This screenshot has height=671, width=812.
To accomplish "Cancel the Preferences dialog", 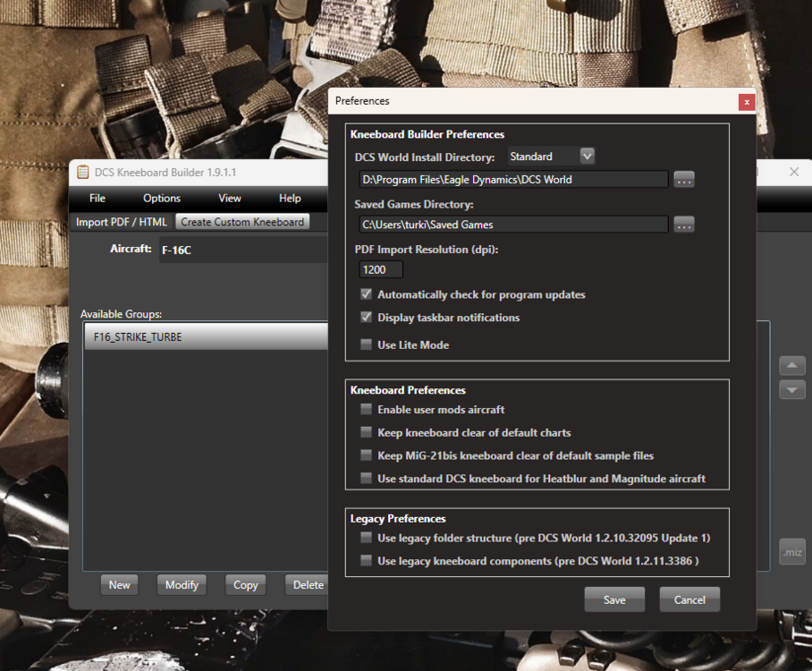I will point(689,599).
